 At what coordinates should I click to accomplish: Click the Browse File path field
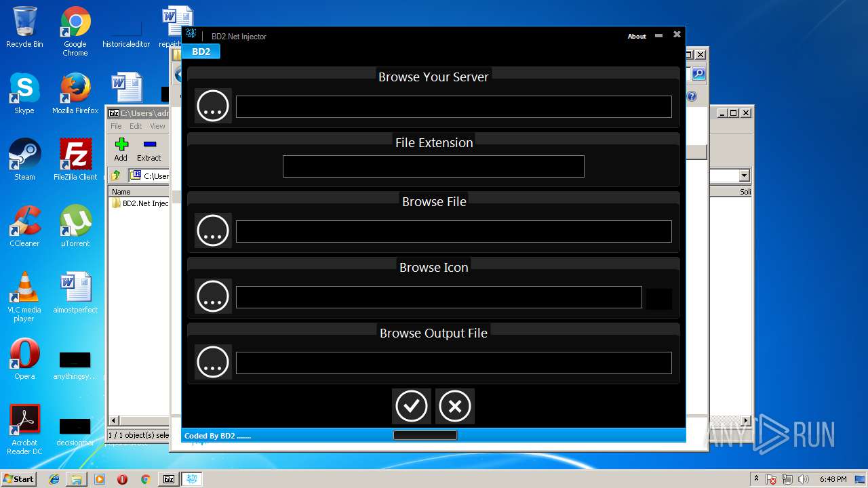point(454,232)
